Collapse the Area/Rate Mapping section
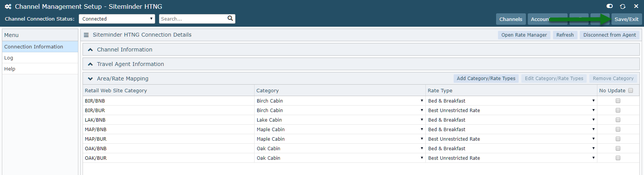The width and height of the screenshot is (644, 175). pyautogui.click(x=90, y=79)
